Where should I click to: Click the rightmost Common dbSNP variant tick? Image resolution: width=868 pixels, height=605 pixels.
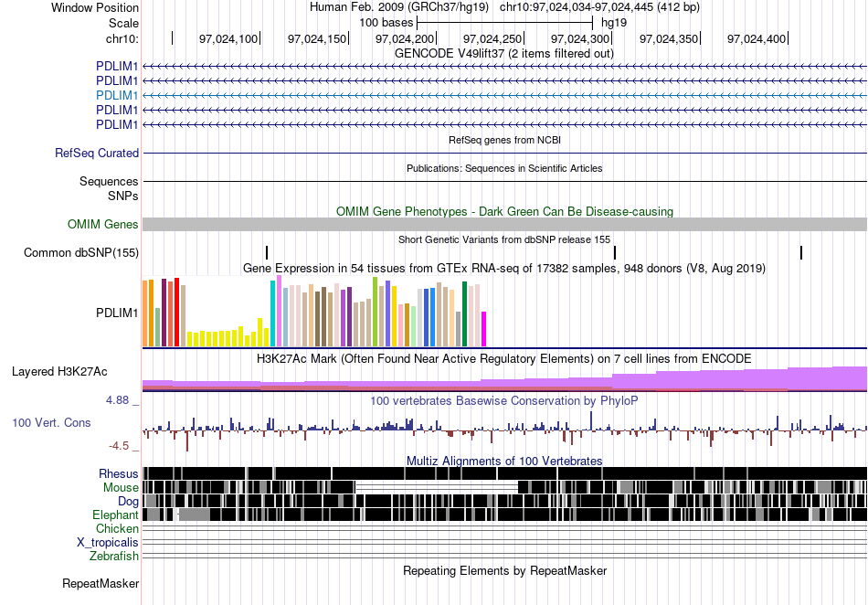click(801, 252)
